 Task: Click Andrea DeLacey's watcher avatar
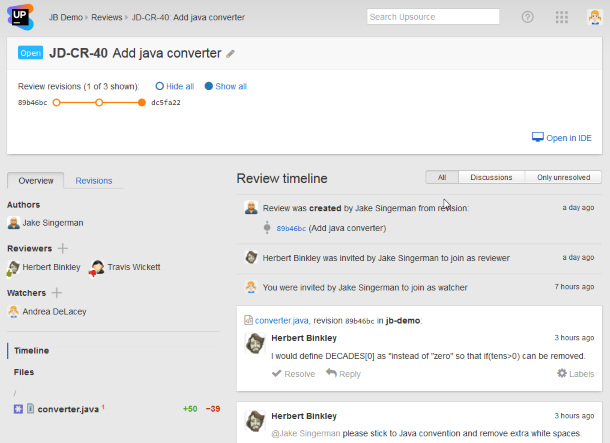pos(14,312)
